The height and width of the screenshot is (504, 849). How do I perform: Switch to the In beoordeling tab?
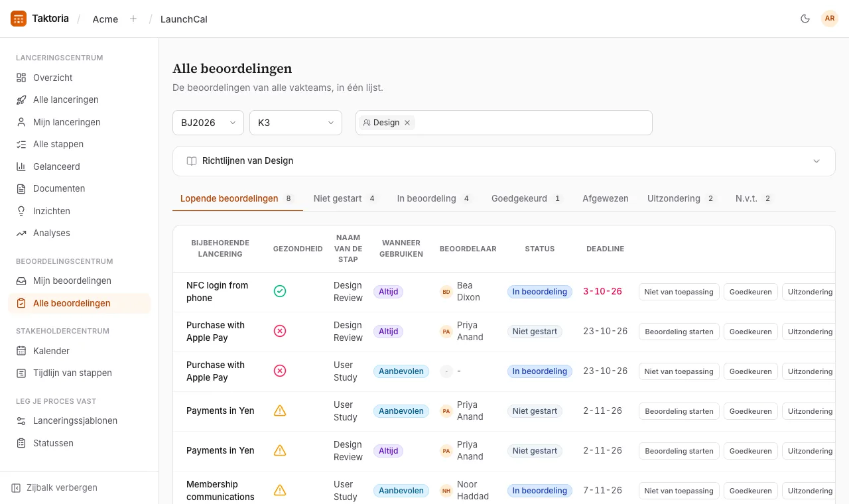click(x=434, y=198)
